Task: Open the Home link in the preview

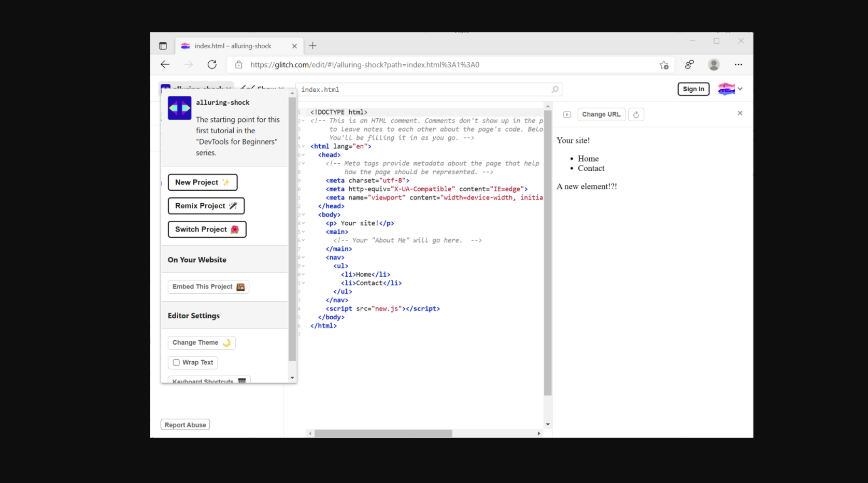Action: tap(588, 158)
